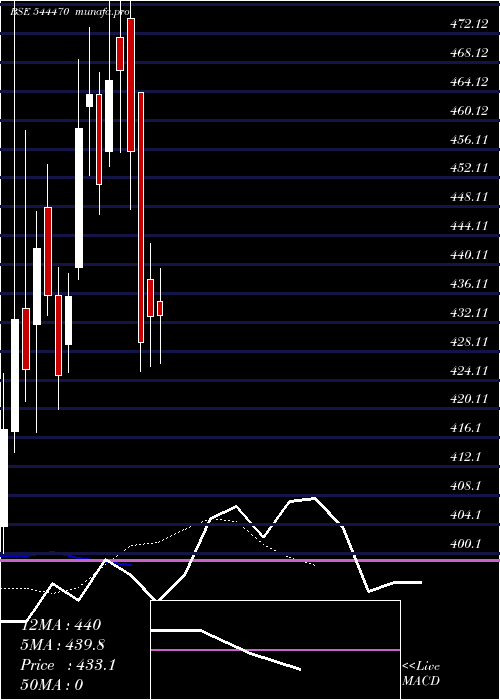Click the 424.11 price level label
Image resolution: width=500 pixels, height=700 pixels.
[x=469, y=371]
